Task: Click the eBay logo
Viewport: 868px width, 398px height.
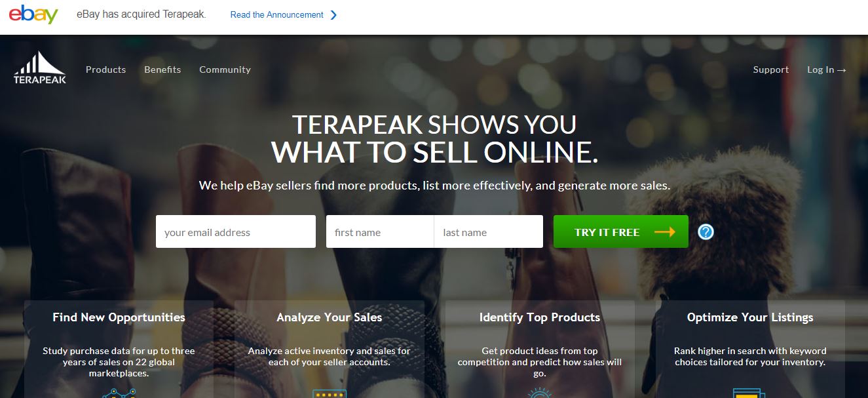Action: coord(33,14)
